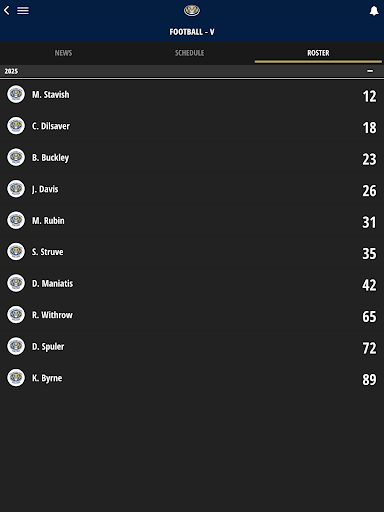Tap D. Maniatis's avatar icon
The width and height of the screenshot is (384, 512).
tap(16, 283)
